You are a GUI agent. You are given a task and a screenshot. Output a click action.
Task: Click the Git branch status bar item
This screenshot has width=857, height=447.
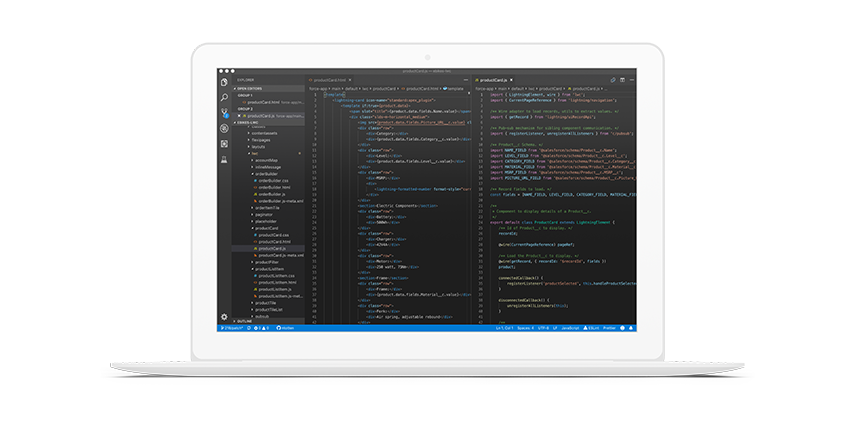point(231,328)
